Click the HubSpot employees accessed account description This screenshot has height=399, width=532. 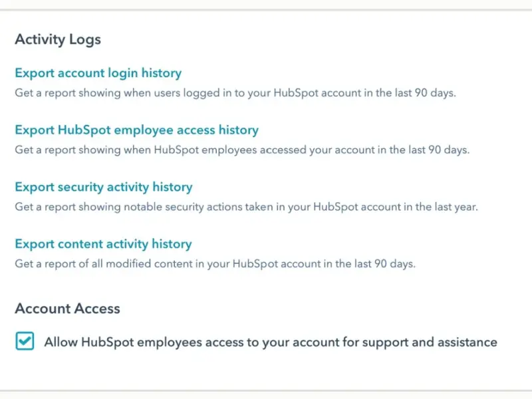point(242,150)
